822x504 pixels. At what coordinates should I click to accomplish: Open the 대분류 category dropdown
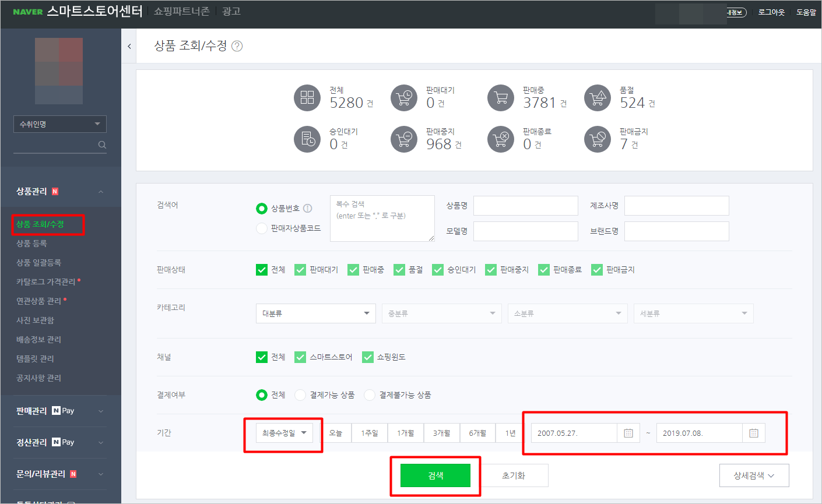(316, 313)
